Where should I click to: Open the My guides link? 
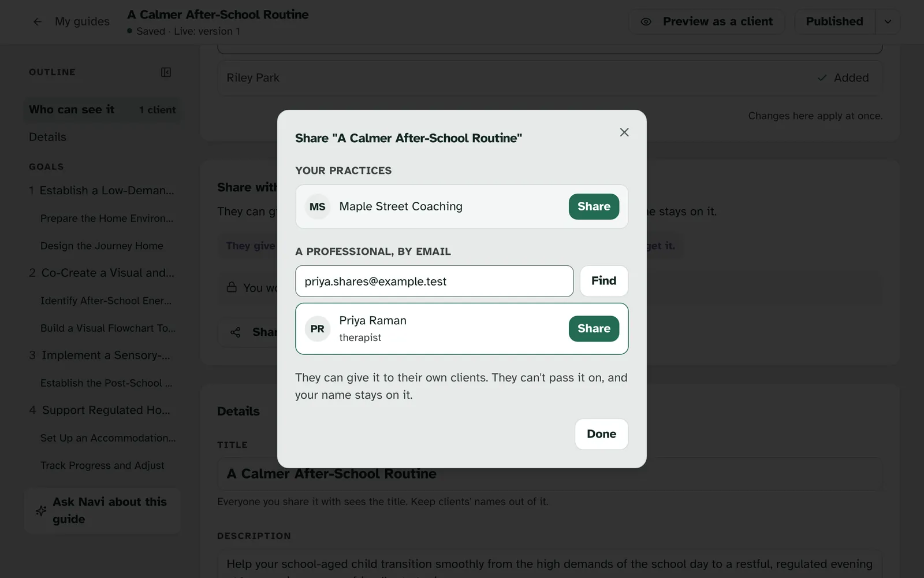coord(82,21)
